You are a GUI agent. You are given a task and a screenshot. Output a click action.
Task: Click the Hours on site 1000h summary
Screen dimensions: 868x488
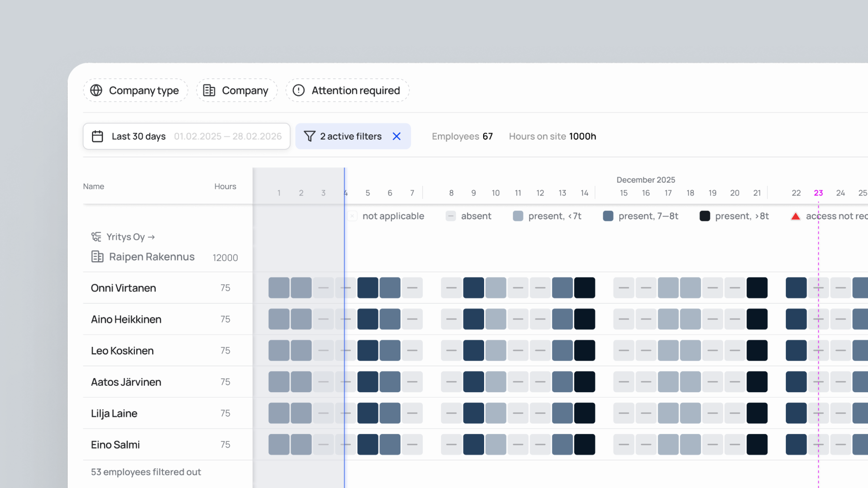[x=553, y=136]
